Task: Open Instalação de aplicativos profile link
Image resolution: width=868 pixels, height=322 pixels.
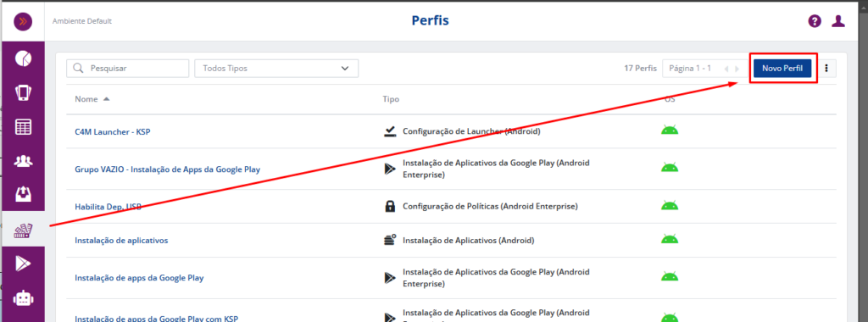Action: 121,240
